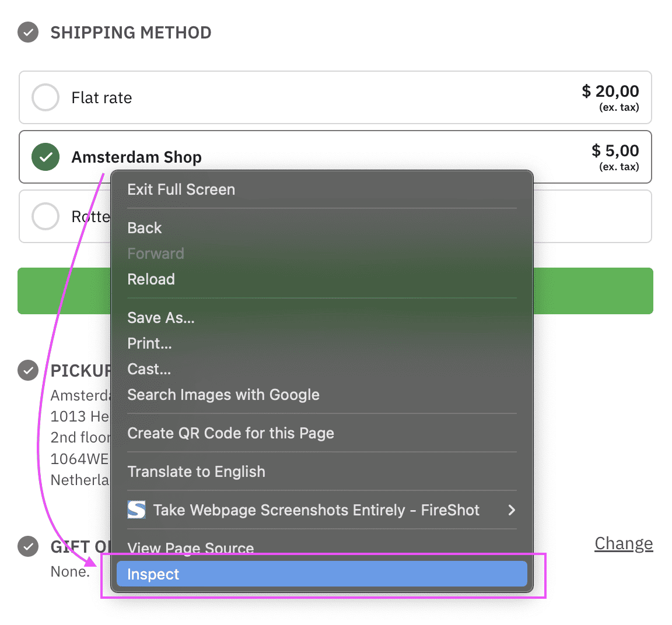Viewport: 672px width, 625px height.
Task: Select Create QR Code for this Page
Action: pyautogui.click(x=231, y=433)
